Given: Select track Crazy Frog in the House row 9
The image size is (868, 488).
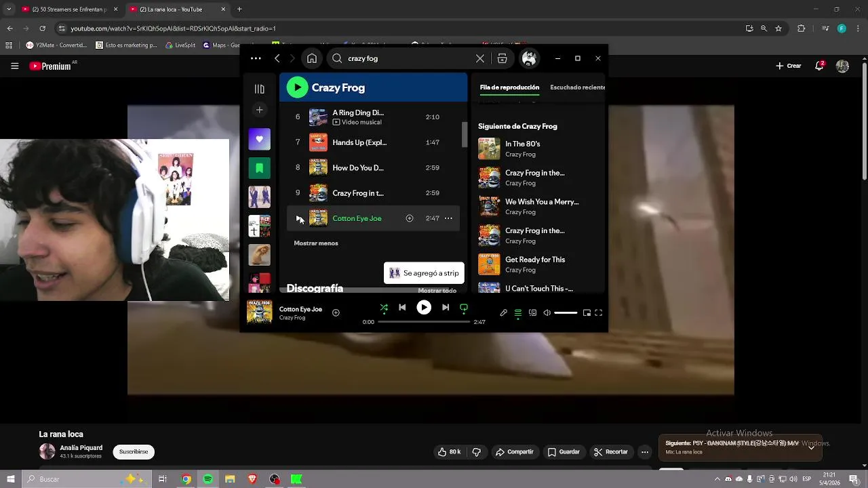Looking at the screenshot, I should [x=373, y=193].
